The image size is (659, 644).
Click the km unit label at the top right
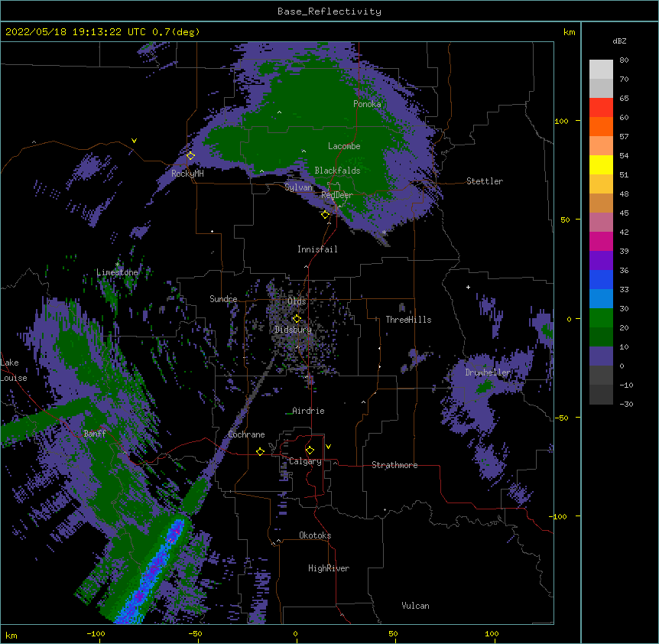coord(569,32)
